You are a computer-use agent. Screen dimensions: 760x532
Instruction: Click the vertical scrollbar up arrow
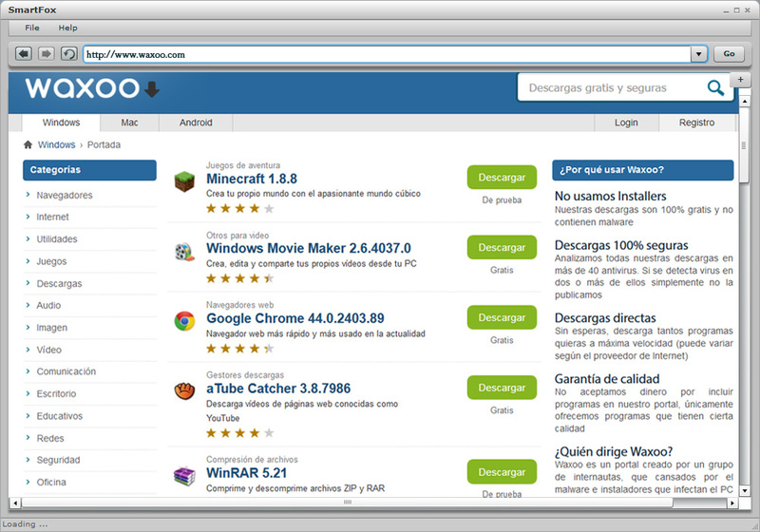[x=745, y=102]
